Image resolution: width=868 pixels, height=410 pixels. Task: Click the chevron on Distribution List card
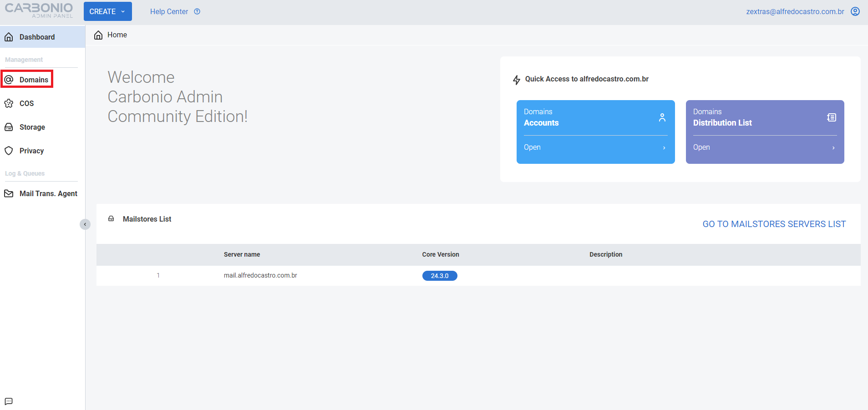(x=833, y=148)
